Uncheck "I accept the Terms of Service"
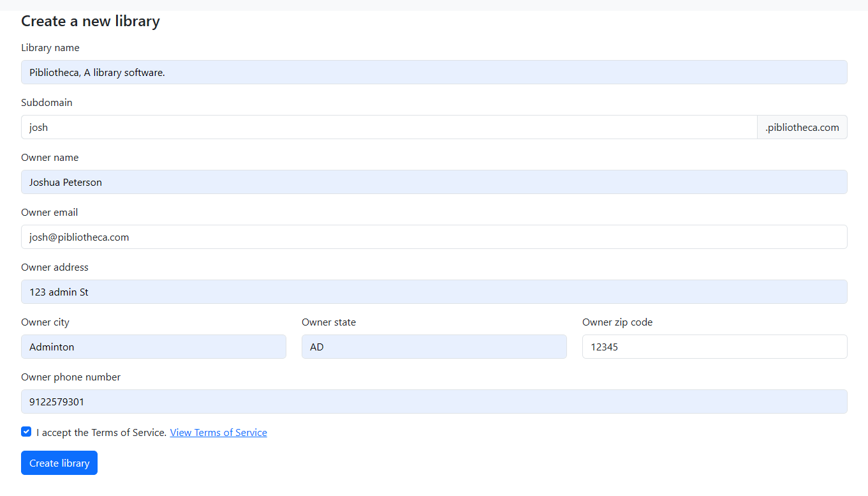The height and width of the screenshot is (496, 868). pos(26,432)
